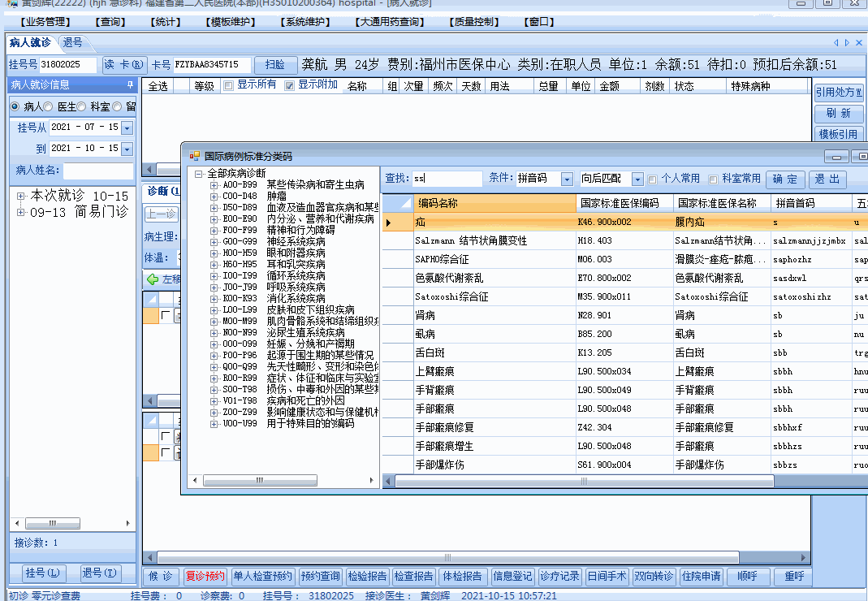Select the 舌白斑 row
This screenshot has height=601, width=868.
point(624,352)
